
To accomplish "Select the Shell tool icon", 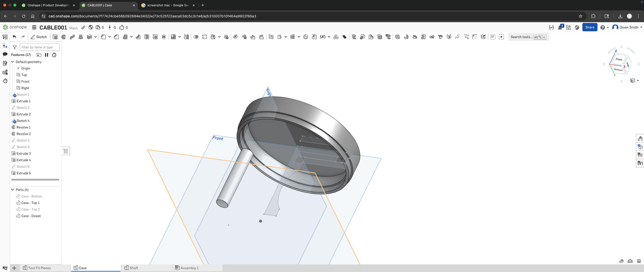I will pyautogui.click(x=147, y=37).
